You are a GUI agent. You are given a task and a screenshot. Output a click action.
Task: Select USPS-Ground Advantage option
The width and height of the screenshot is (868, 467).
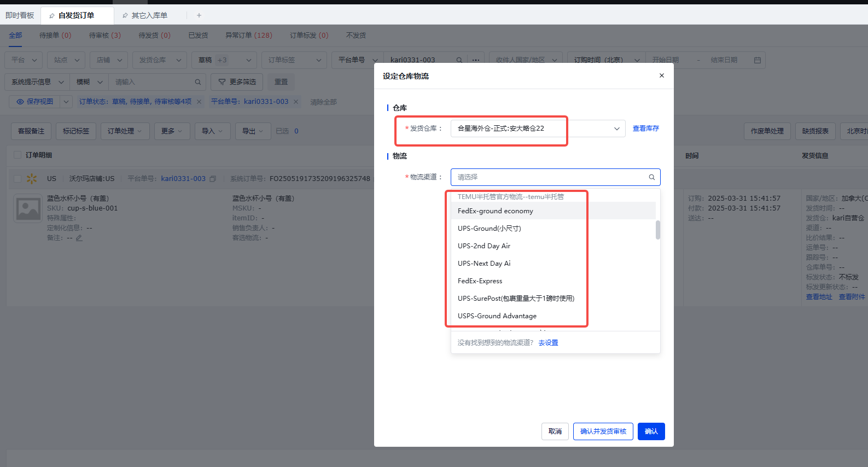pos(553,316)
